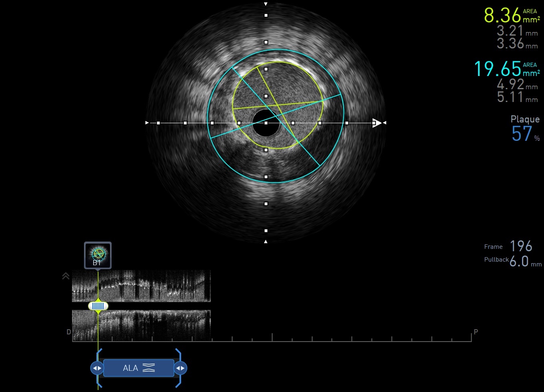Click the top triangle marker above the image
The width and height of the screenshot is (544, 392).
point(266,4)
